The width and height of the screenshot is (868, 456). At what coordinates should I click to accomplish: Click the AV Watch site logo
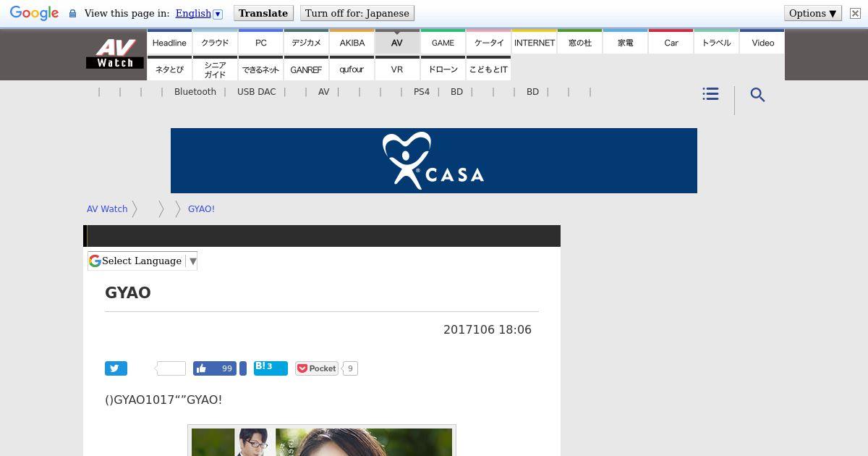pos(115,54)
